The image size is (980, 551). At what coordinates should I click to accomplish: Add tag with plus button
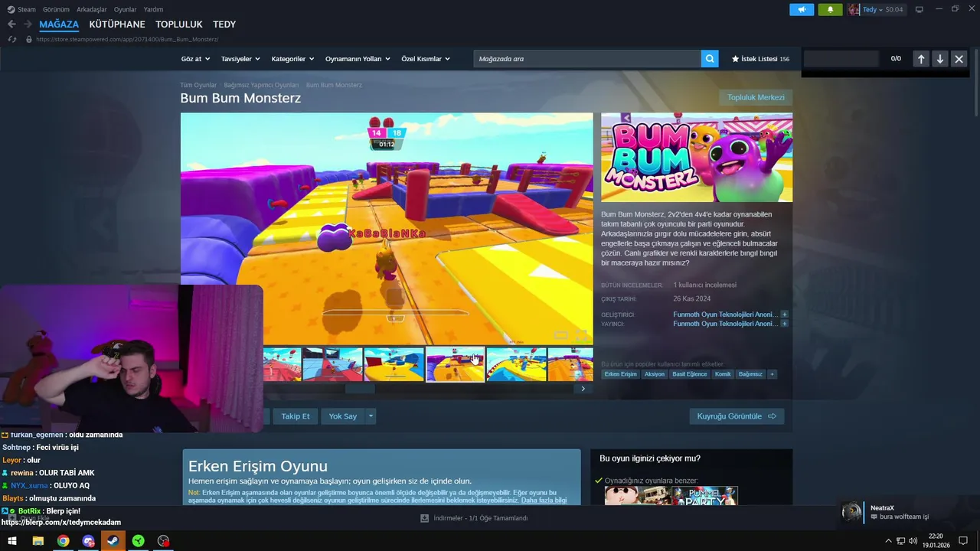[772, 374]
